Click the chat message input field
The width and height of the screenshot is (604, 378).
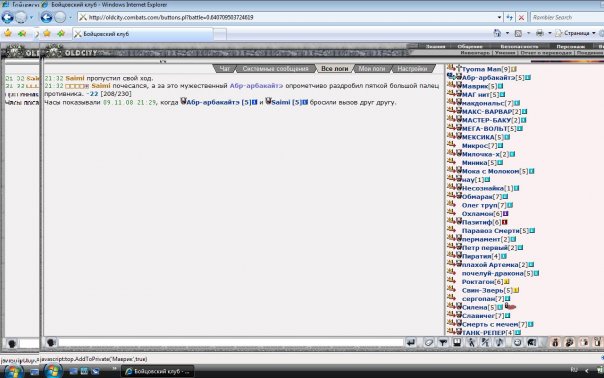(230, 342)
